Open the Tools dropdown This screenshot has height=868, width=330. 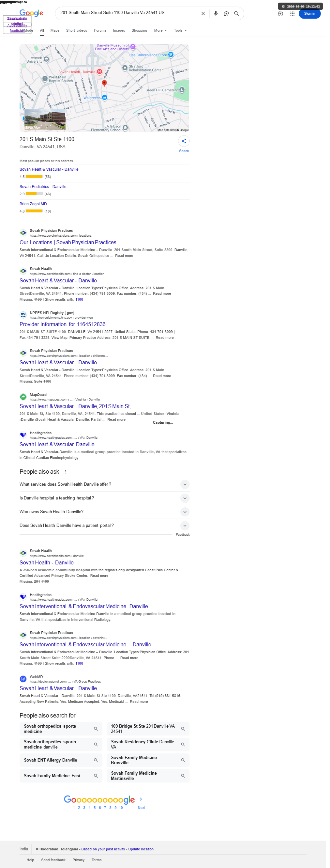coord(182,31)
